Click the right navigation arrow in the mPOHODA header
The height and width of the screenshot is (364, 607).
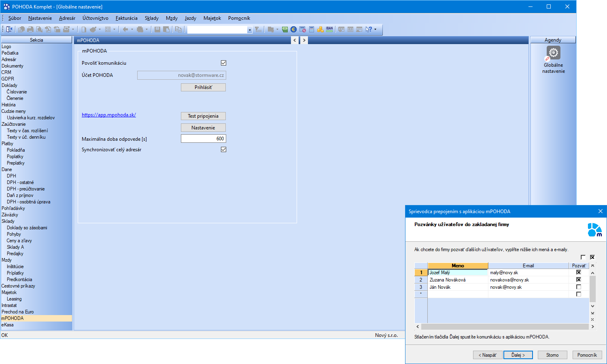(x=304, y=40)
